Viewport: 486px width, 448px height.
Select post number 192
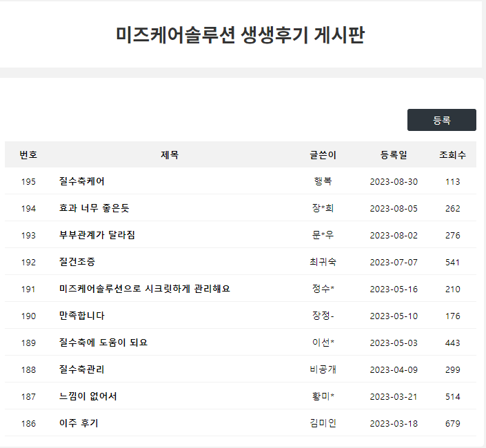[x=28, y=263]
